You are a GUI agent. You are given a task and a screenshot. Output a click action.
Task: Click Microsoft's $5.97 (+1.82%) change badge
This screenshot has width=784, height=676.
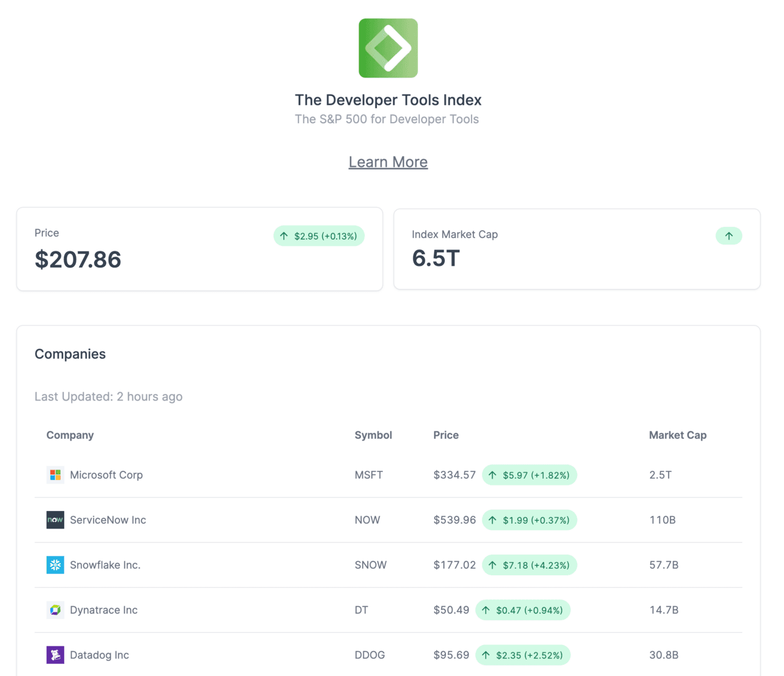click(x=530, y=475)
